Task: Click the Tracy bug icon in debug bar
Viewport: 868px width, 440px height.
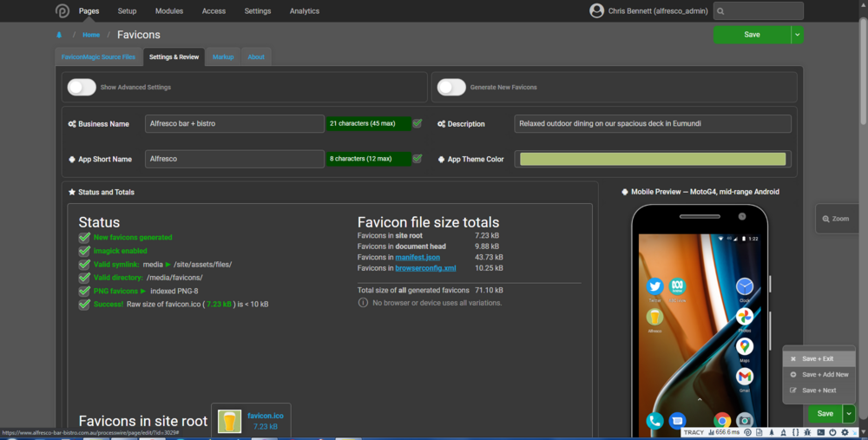Action: tap(807, 432)
